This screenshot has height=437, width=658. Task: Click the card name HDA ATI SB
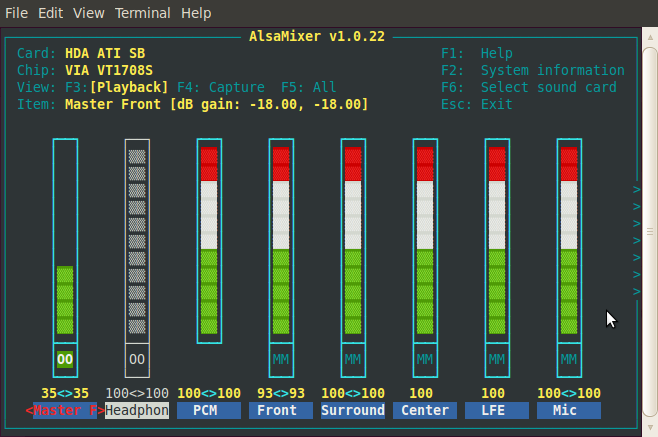[x=105, y=53]
